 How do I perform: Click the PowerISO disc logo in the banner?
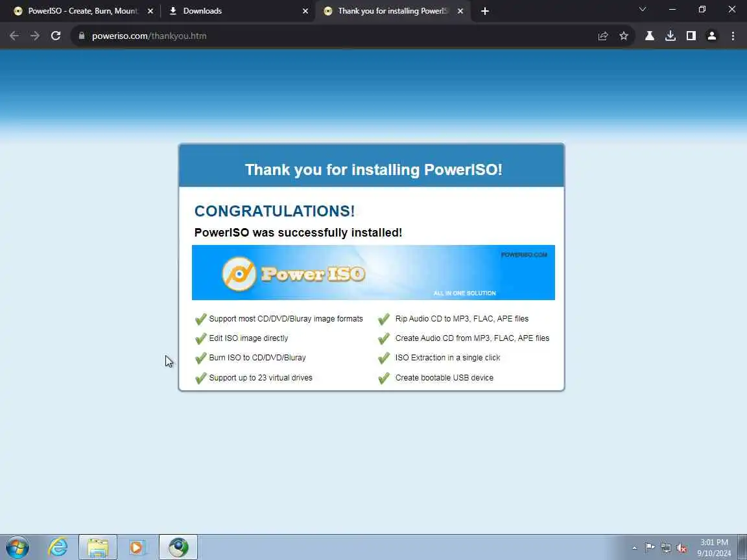tap(239, 274)
